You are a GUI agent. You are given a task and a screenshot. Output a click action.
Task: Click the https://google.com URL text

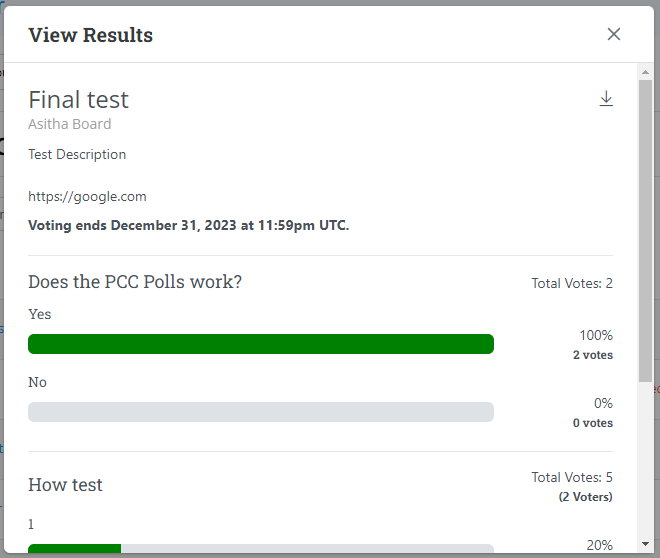(87, 197)
